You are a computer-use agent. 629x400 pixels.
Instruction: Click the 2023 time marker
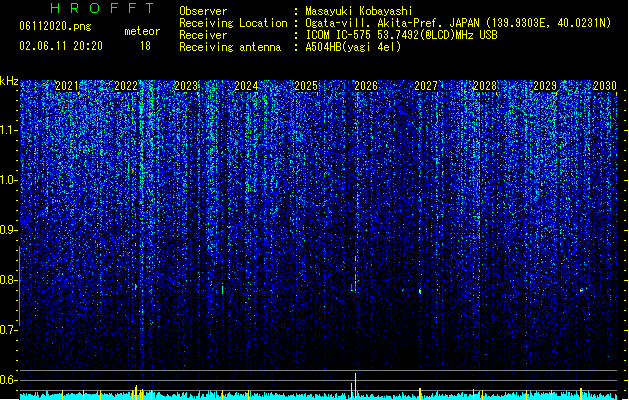[x=186, y=86]
